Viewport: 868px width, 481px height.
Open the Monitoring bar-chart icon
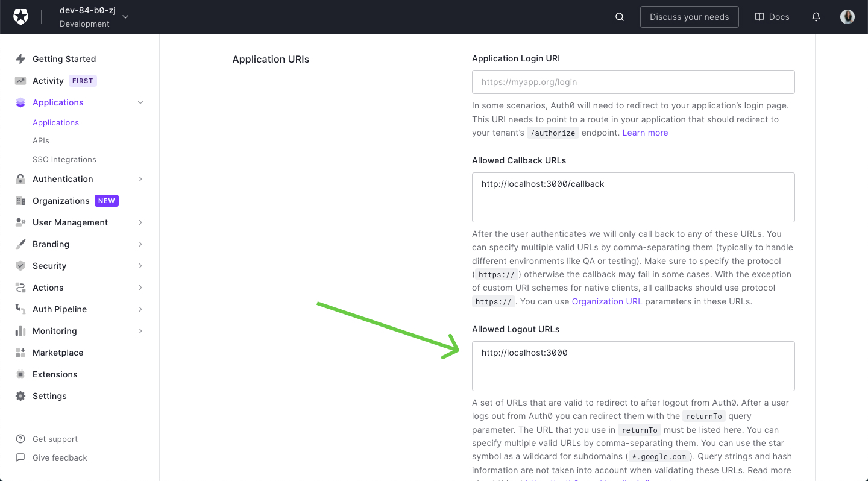pos(20,330)
